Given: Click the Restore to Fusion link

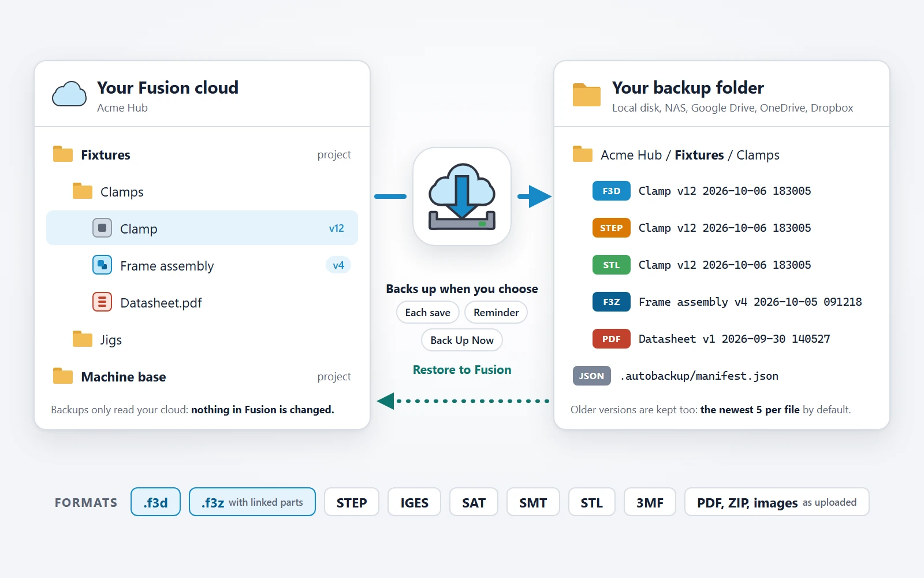Looking at the screenshot, I should tap(462, 370).
